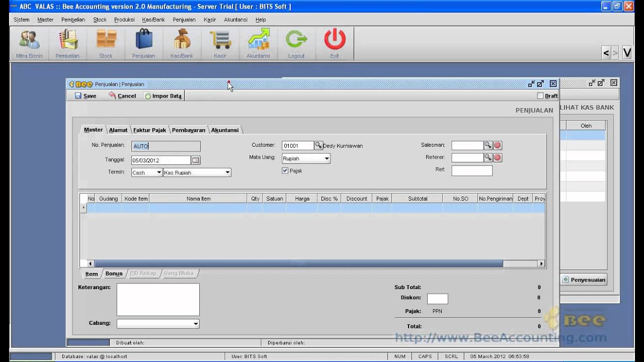Click the red Exit power icon
Viewport: 644px width, 362px height.
click(335, 43)
